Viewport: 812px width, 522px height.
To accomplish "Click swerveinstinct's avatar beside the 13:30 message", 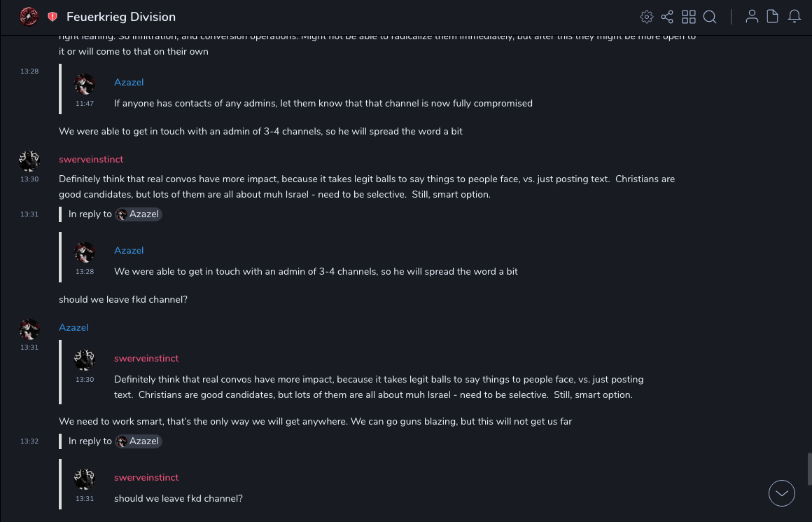I will tap(29, 161).
